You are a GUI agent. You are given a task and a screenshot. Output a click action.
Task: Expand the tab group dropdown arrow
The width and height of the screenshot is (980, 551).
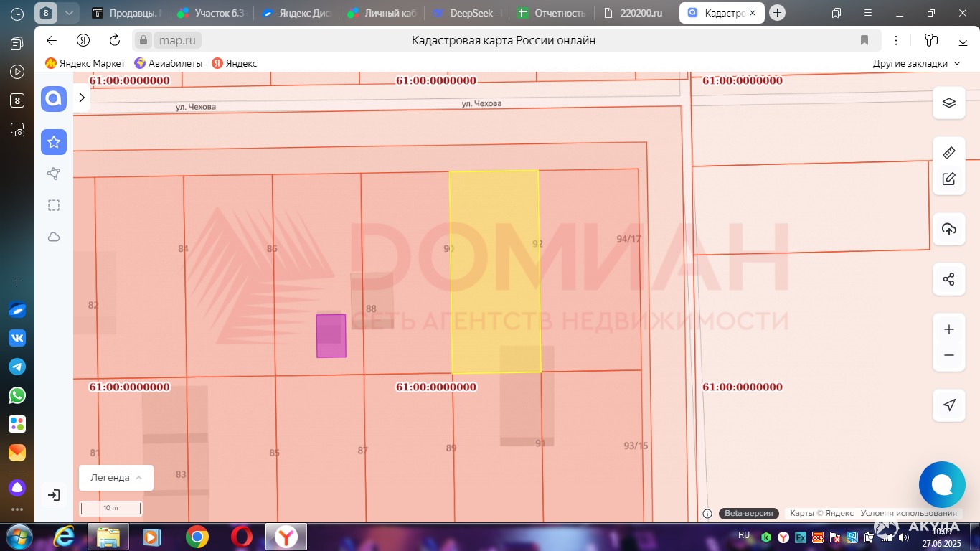tap(68, 13)
